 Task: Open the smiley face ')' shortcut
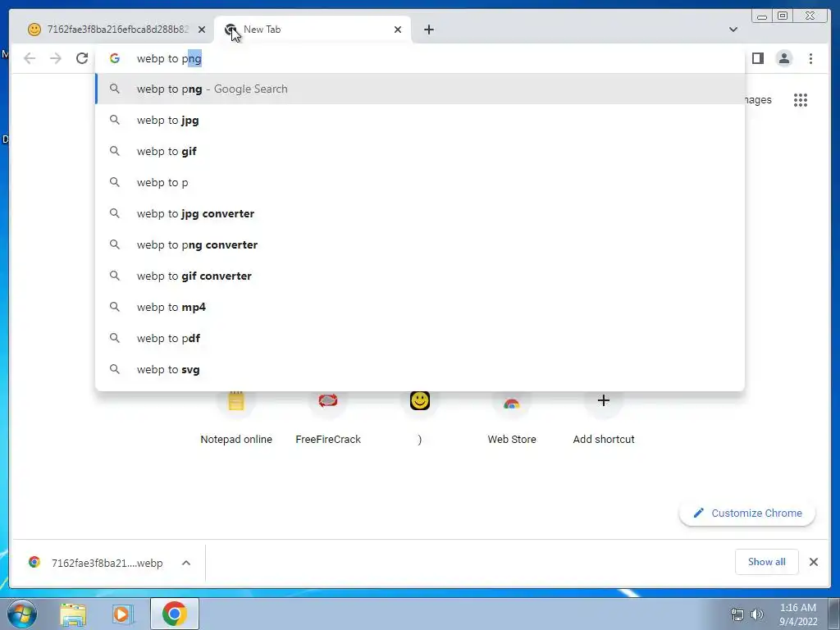click(420, 418)
